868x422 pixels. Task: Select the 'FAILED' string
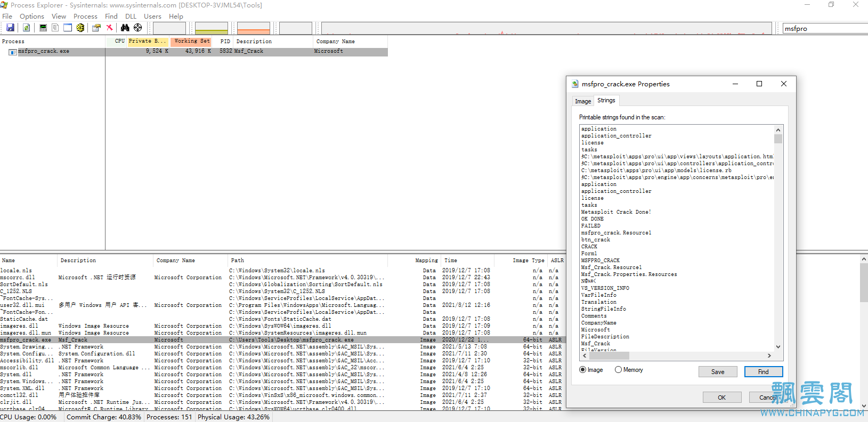coord(591,226)
